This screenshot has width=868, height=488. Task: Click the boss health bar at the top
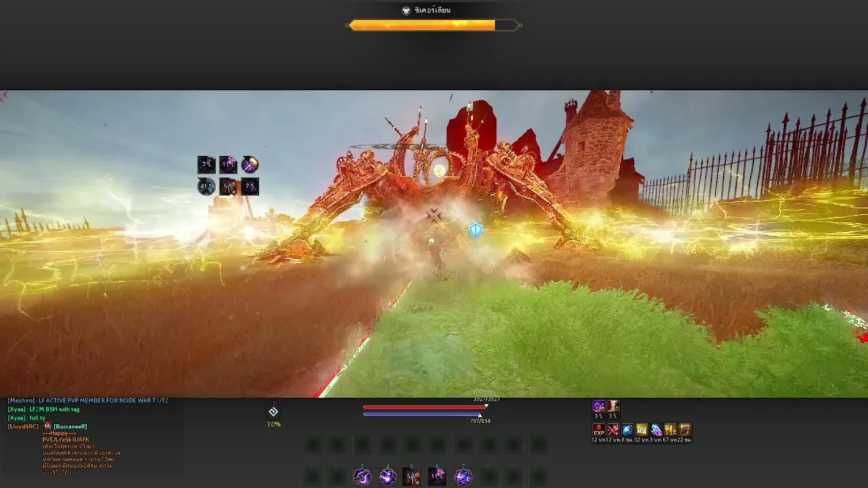pos(434,25)
